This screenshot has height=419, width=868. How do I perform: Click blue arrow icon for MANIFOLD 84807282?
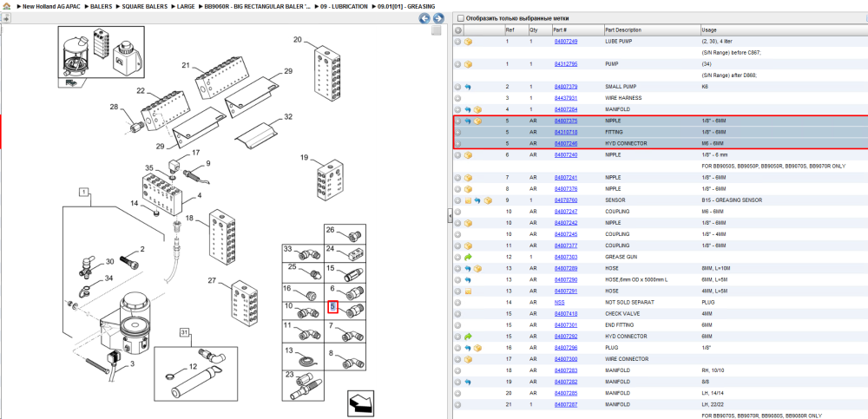click(468, 382)
